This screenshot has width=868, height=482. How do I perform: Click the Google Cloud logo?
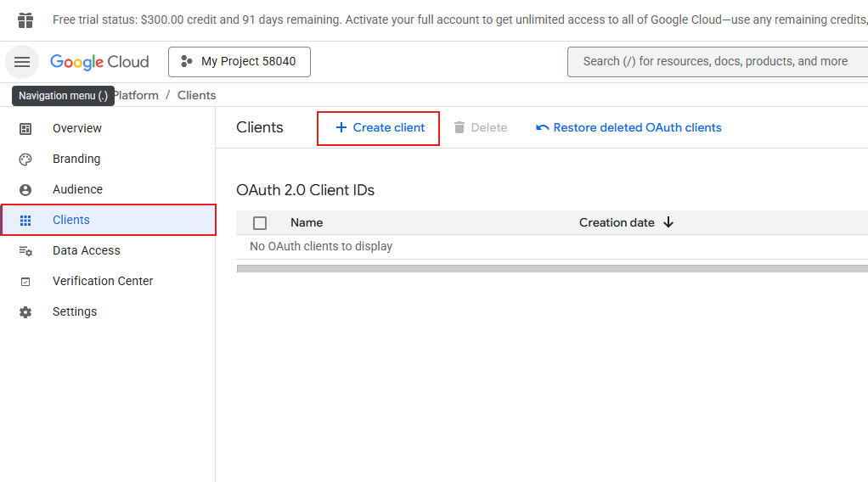coord(99,62)
